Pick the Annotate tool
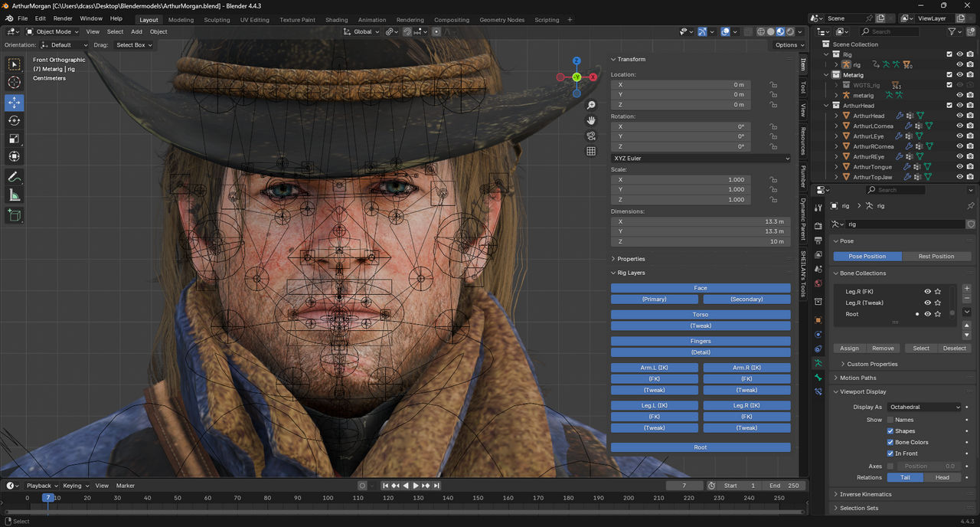 (15, 177)
